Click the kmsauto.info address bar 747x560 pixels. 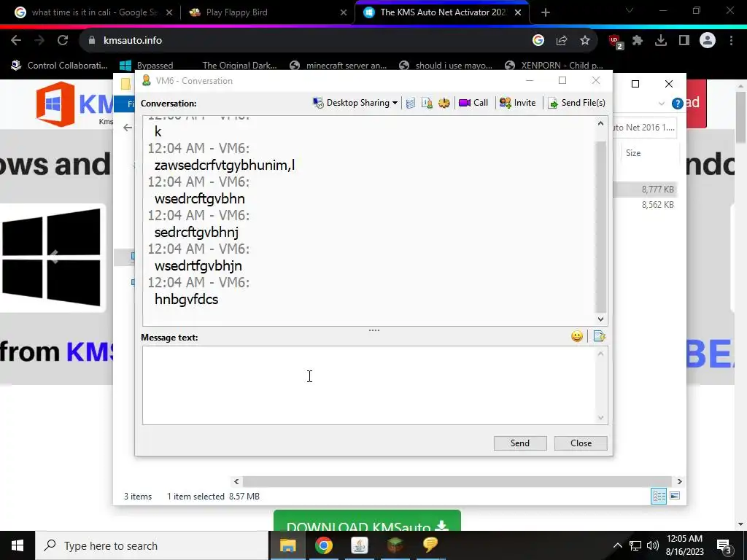tap(305, 41)
